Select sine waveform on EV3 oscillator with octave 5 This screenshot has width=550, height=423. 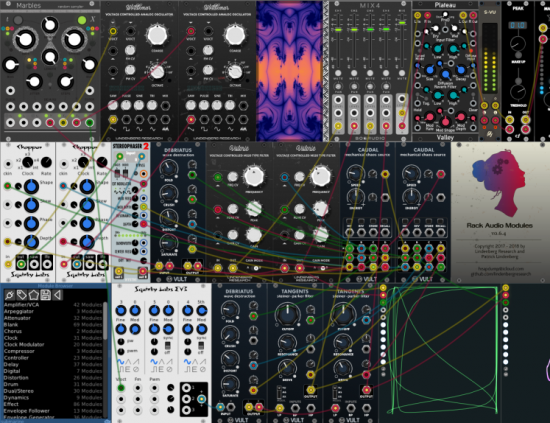click(154, 362)
